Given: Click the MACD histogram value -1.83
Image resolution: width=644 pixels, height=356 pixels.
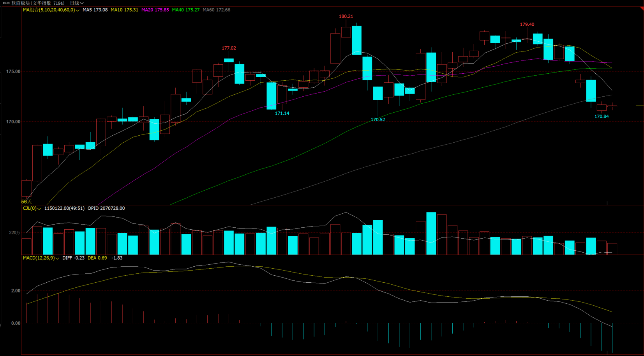Looking at the screenshot, I should click(117, 258).
